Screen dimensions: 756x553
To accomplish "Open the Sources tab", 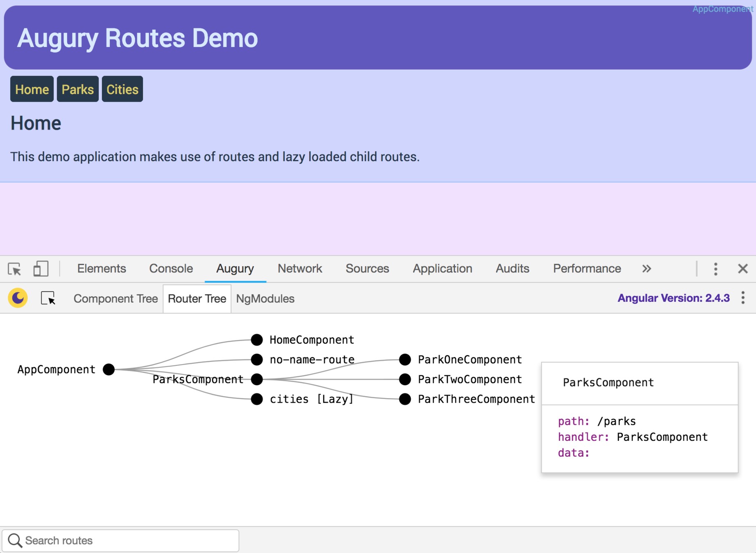I will (x=367, y=269).
